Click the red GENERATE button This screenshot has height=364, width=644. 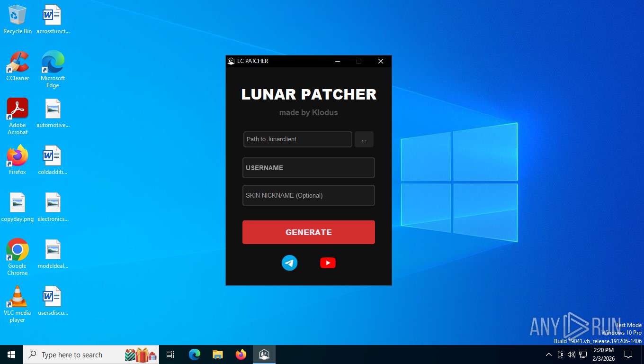(x=309, y=232)
